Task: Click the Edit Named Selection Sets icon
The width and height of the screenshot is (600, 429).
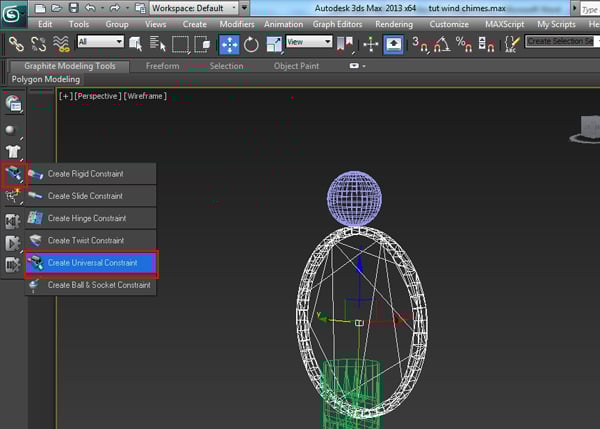Action: pyautogui.click(x=512, y=44)
